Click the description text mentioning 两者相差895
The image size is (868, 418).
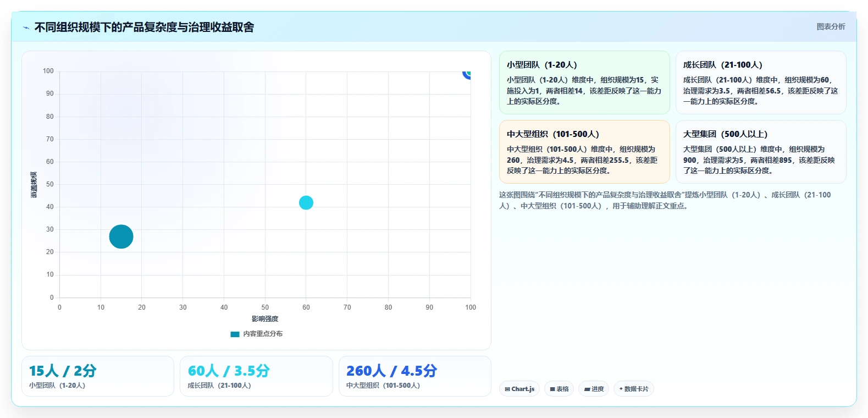tap(759, 160)
